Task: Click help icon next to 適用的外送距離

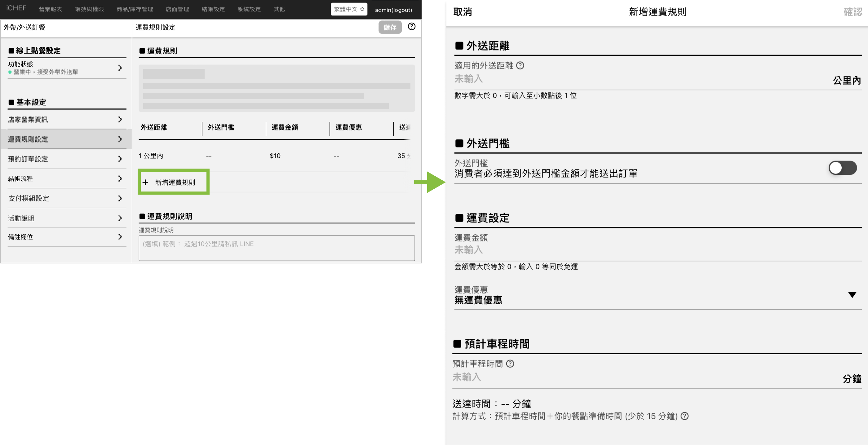Action: coord(520,65)
